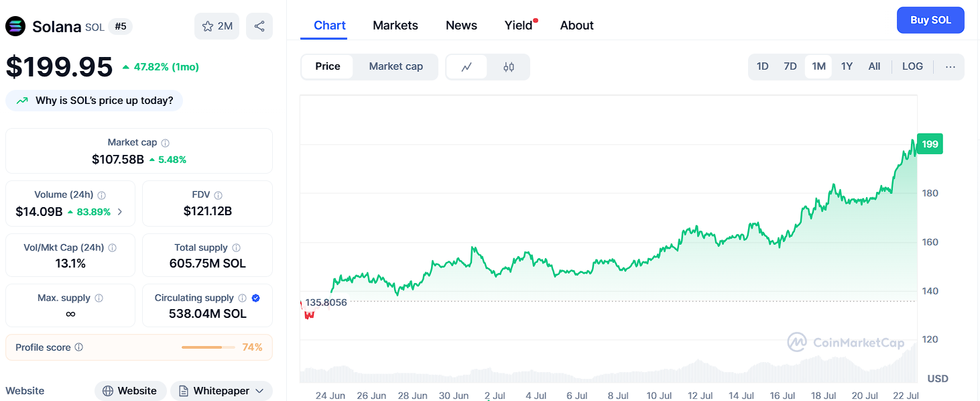Viewport: 980px width, 401px height.
Task: Click the verified badge beside Circulating supply
Action: click(x=256, y=298)
